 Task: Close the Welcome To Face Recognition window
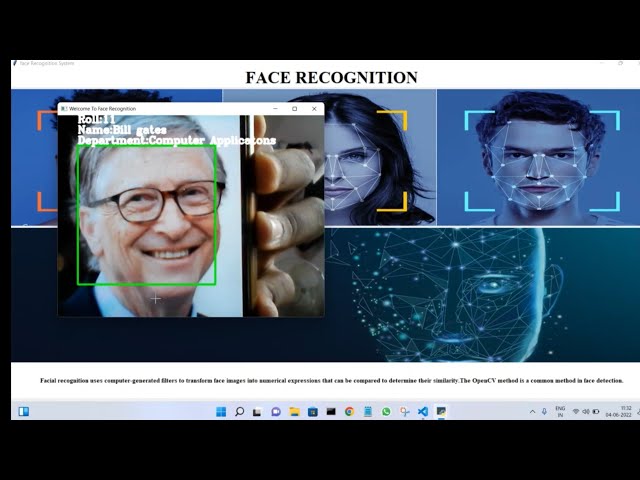click(x=314, y=109)
